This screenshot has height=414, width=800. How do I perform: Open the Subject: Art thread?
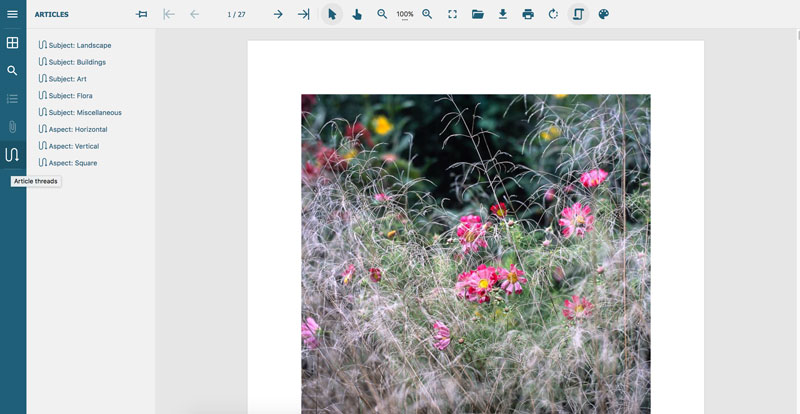click(x=63, y=79)
